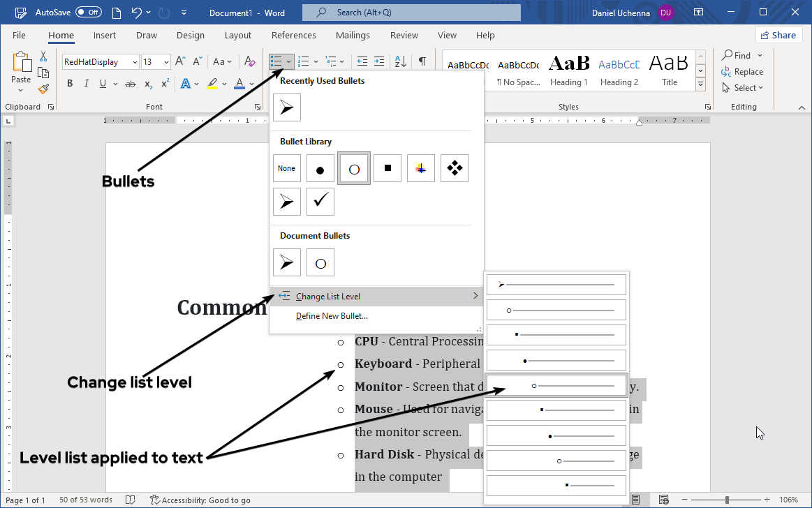Viewport: 812px width, 508px height.
Task: Choose the solid square bullet in library
Action: pos(387,168)
